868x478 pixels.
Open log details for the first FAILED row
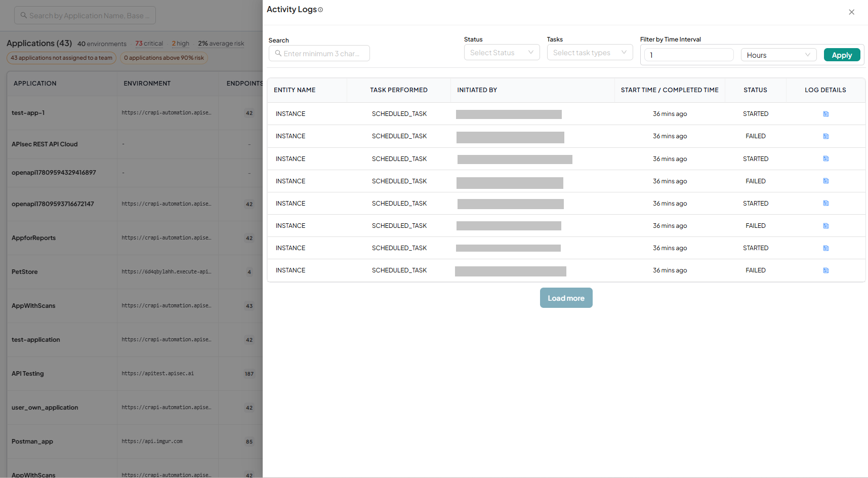pos(825,136)
